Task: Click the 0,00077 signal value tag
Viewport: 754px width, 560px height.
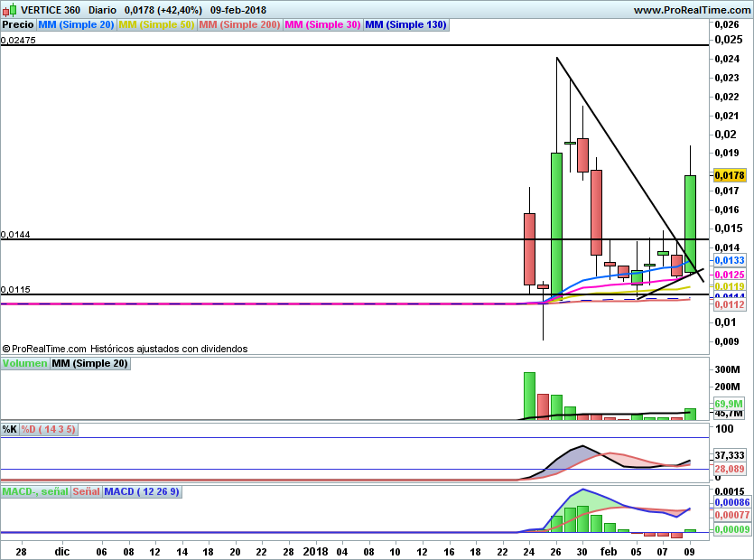Action: click(731, 515)
